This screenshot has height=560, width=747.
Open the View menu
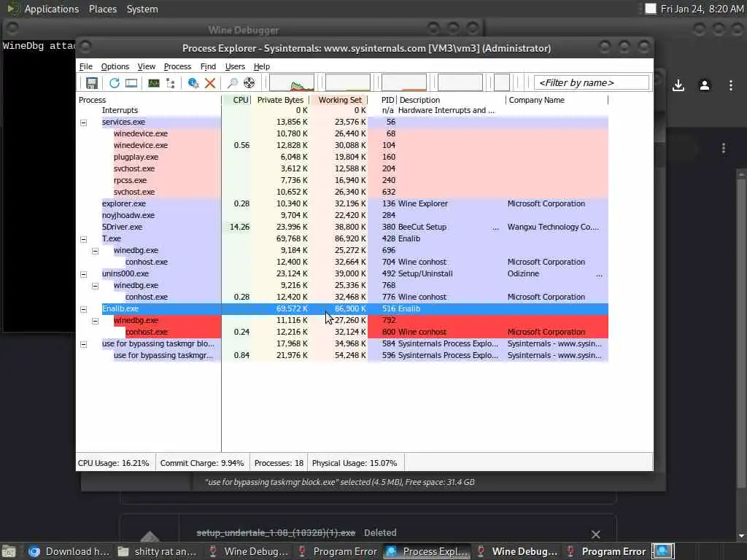tap(146, 66)
